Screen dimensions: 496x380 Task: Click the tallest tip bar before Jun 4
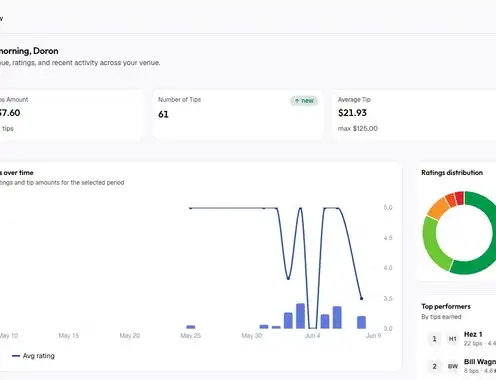click(x=300, y=316)
